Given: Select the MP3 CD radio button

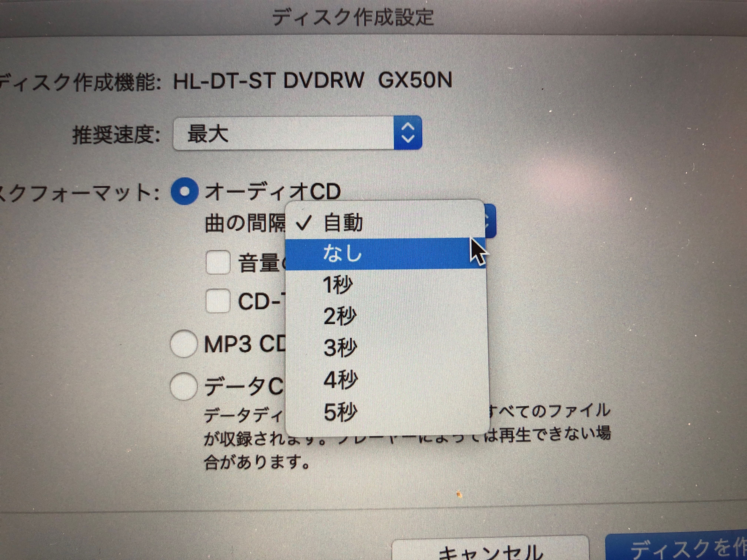Looking at the screenshot, I should [x=184, y=344].
